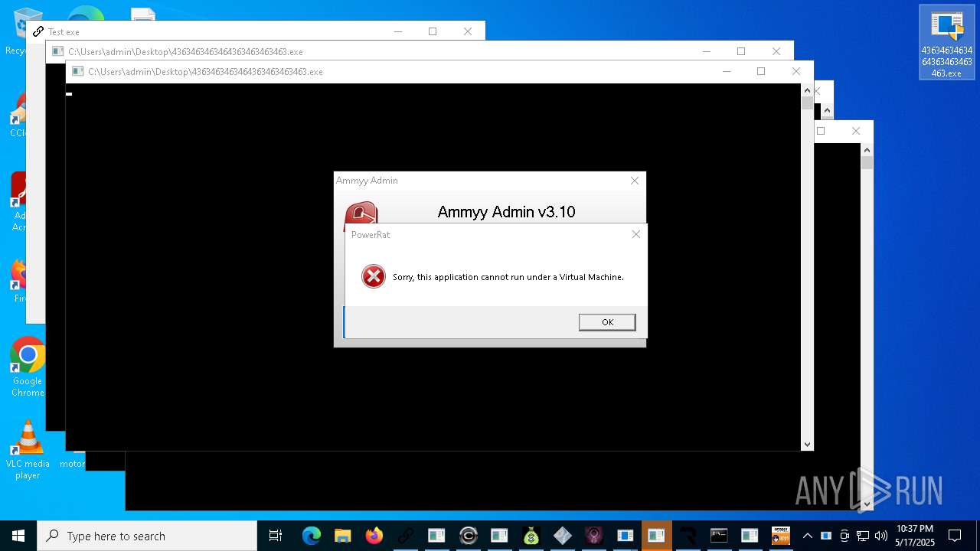Click the network icon in system tray
The image size is (980, 551).
coord(863,536)
